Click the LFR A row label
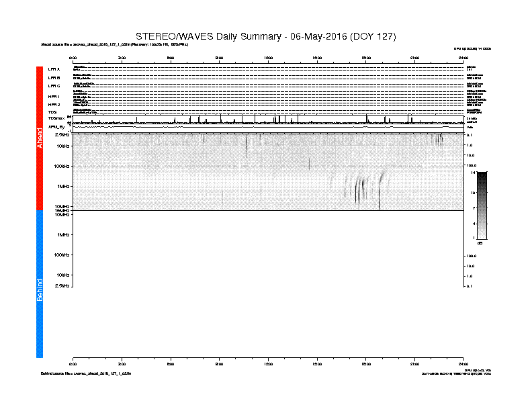Viewport: 532px width, 411px height. coord(54,69)
